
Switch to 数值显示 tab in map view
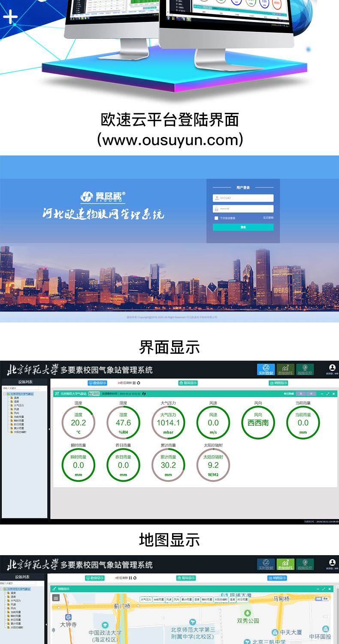[95, 578]
